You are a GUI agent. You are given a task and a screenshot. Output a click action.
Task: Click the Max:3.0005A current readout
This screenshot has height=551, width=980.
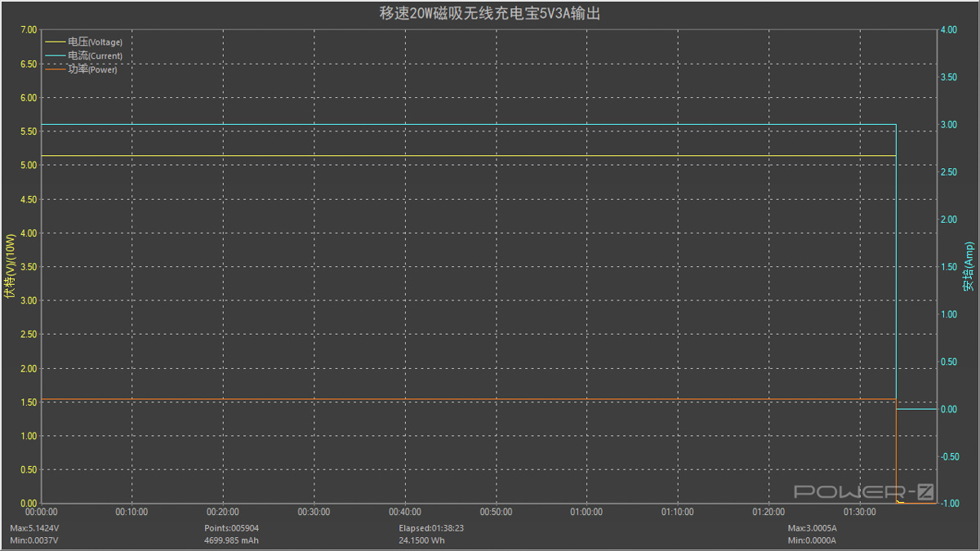click(811, 528)
